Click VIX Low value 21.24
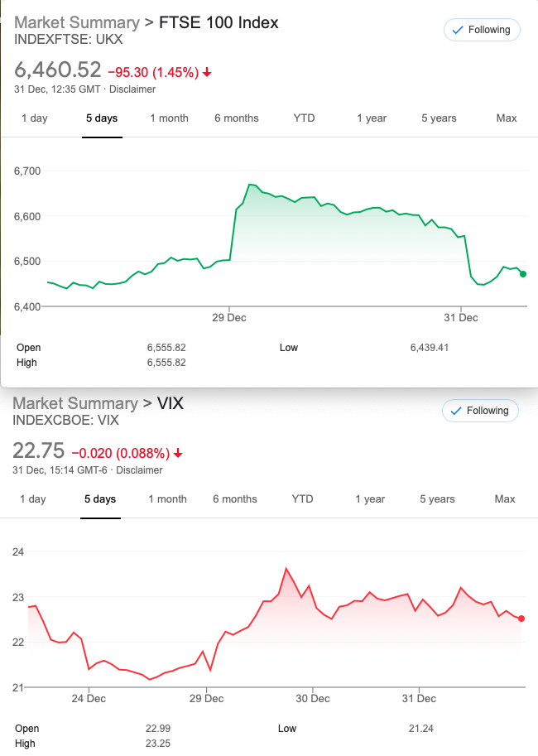Viewport: 538px width, 756px height. [420, 729]
